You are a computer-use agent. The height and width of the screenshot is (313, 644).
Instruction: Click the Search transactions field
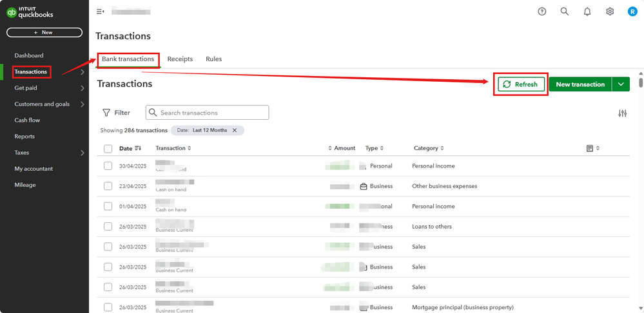[x=208, y=113]
